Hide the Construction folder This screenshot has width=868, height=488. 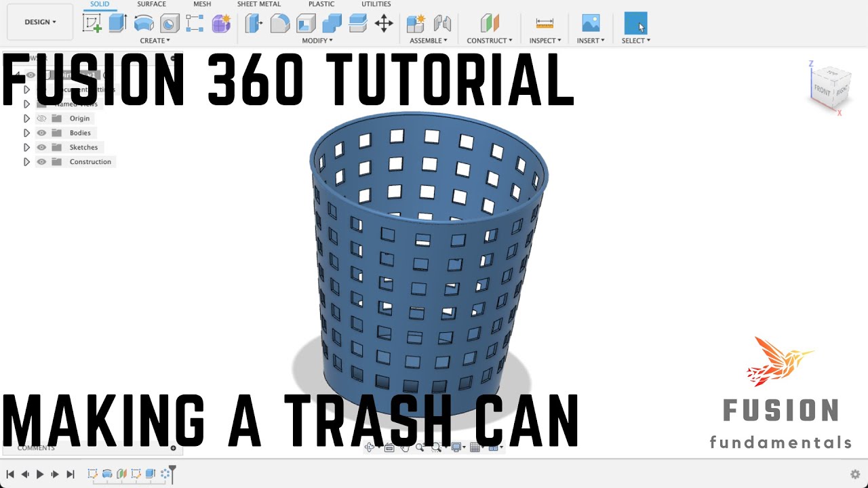(41, 162)
